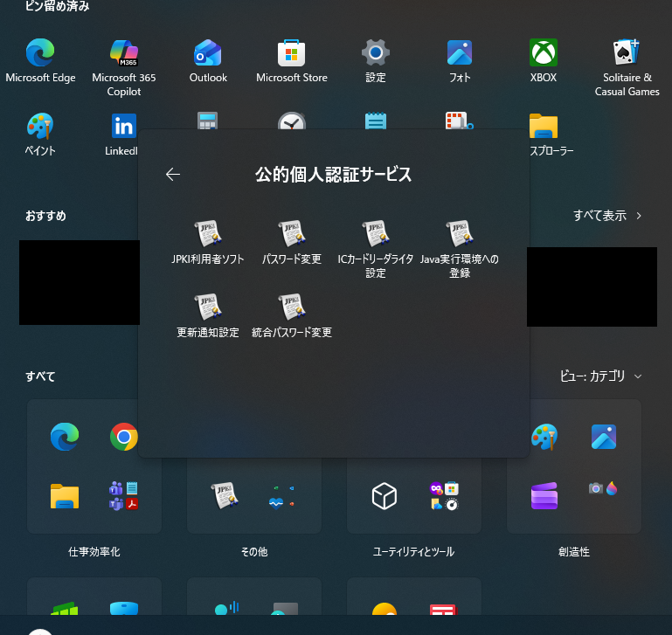Open pinned LinkedIn app
The image size is (672, 635).
pyautogui.click(x=123, y=135)
